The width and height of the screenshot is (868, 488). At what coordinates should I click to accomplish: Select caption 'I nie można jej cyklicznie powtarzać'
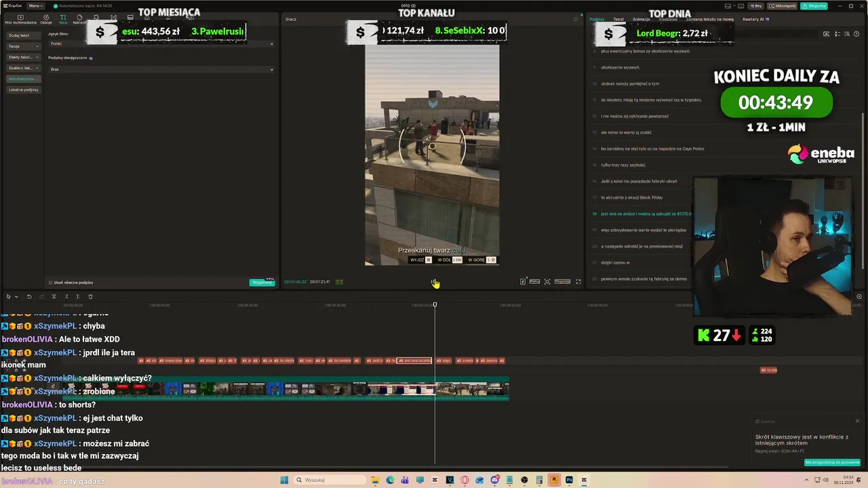(x=635, y=116)
